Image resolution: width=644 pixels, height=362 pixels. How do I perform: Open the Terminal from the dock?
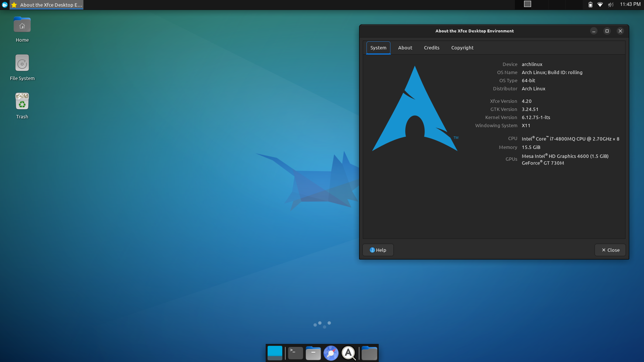pos(295,353)
